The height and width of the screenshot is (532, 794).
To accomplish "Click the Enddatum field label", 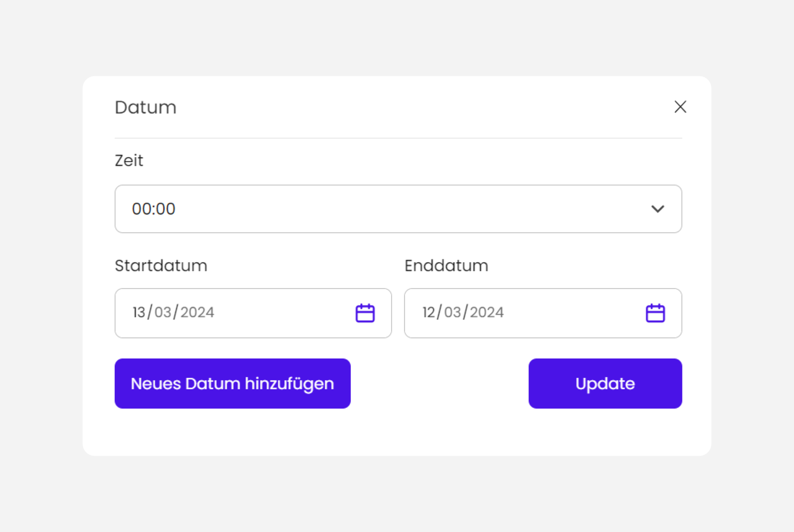I will 446,266.
